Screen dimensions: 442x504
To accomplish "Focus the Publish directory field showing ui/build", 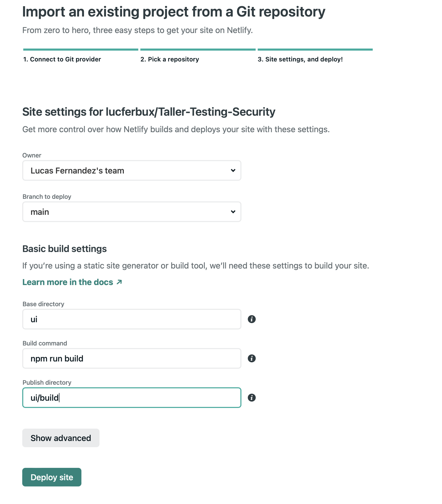I will click(x=132, y=398).
